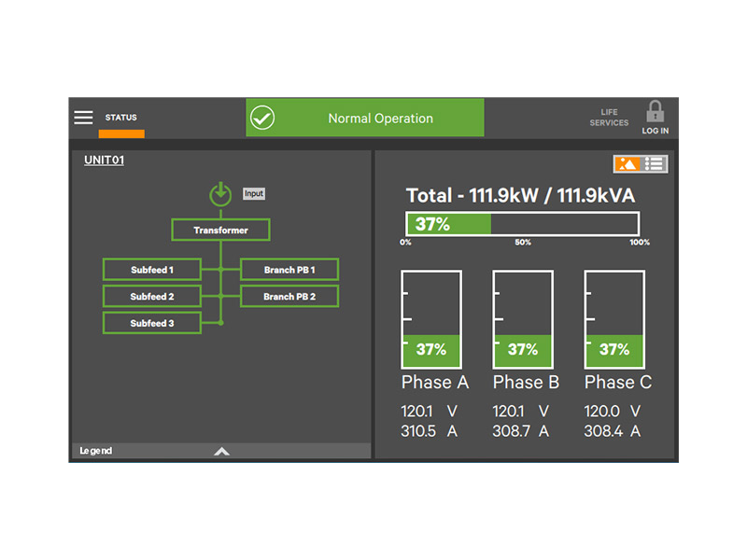The height and width of the screenshot is (560, 747).
Task: Switch to list view icon
Action: [655, 164]
